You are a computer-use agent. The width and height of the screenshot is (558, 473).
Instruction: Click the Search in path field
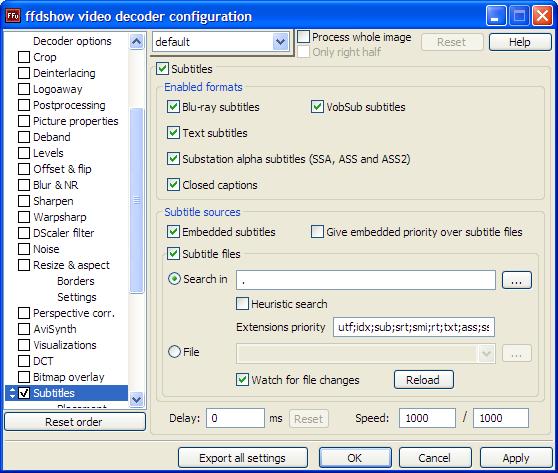(366, 280)
